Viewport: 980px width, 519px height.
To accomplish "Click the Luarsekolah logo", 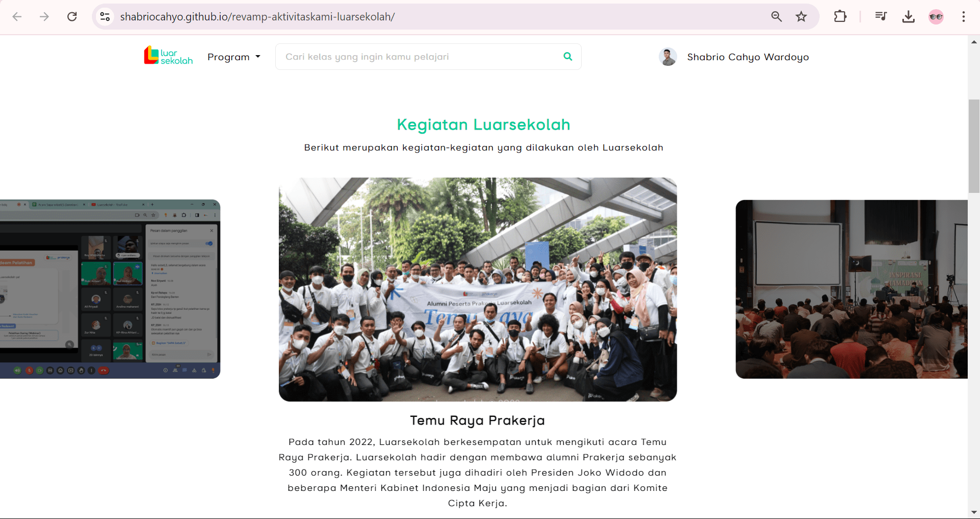I will [x=169, y=56].
